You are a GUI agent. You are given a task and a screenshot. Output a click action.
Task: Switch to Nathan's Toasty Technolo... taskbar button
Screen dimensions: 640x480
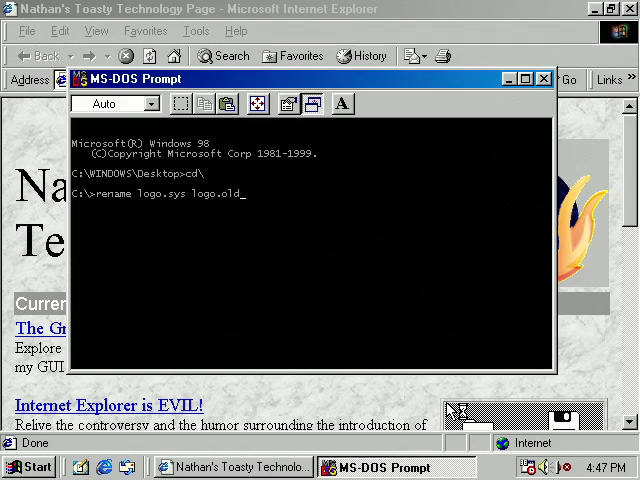coord(234,467)
